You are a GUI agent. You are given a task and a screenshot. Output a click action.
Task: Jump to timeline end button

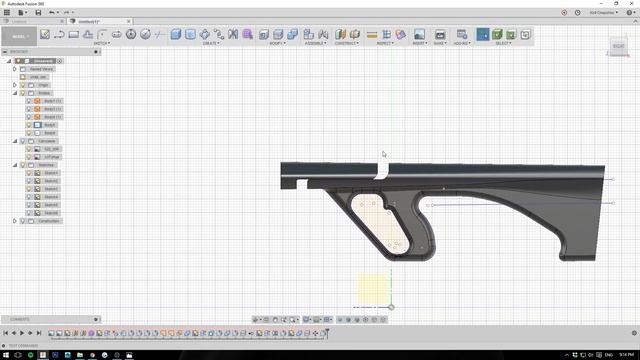pos(39,333)
